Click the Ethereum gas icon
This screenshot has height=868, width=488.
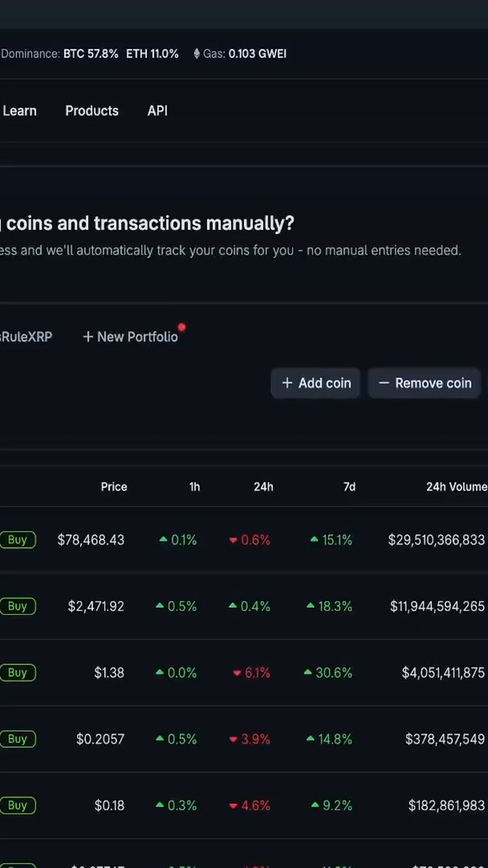tap(197, 54)
